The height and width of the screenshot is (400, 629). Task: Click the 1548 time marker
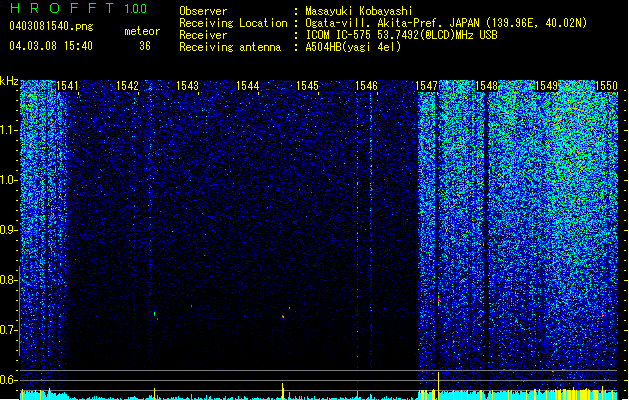pyautogui.click(x=486, y=86)
